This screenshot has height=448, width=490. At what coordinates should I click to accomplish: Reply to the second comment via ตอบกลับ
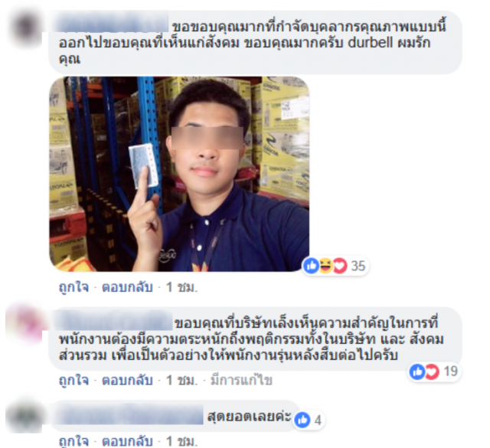click(128, 380)
